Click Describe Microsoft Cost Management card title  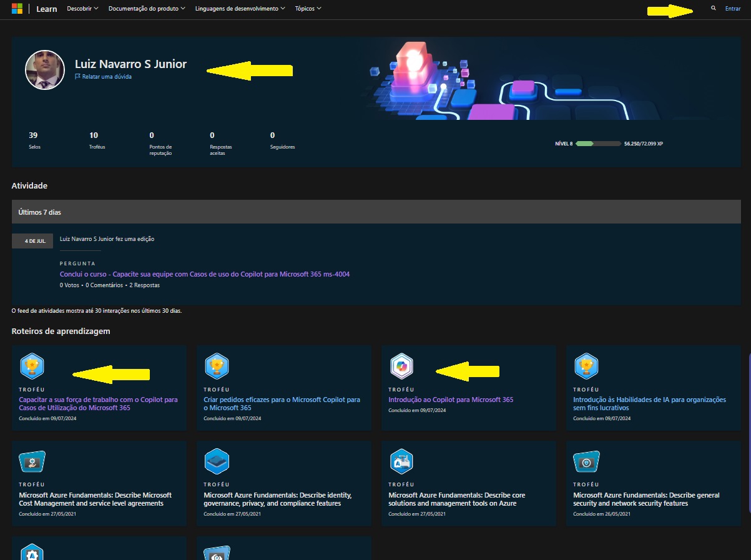click(x=96, y=499)
